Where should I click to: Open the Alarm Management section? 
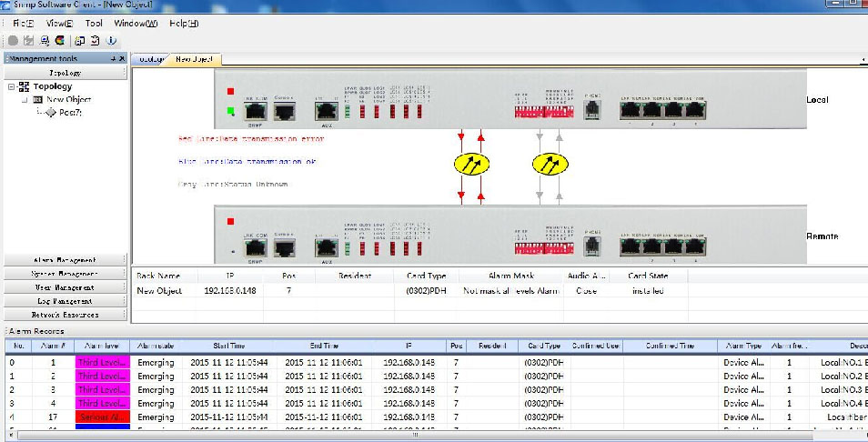pos(66,260)
